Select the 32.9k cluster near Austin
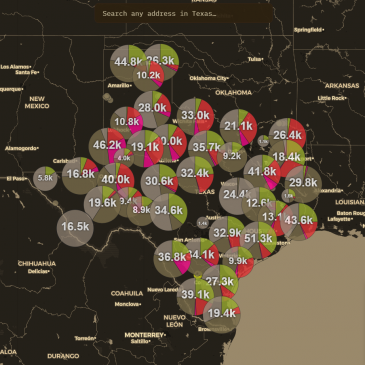 point(227,234)
